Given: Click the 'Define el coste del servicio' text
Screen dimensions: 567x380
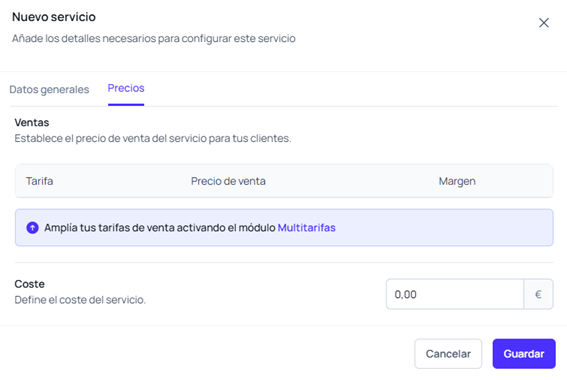Looking at the screenshot, I should click(x=80, y=300).
